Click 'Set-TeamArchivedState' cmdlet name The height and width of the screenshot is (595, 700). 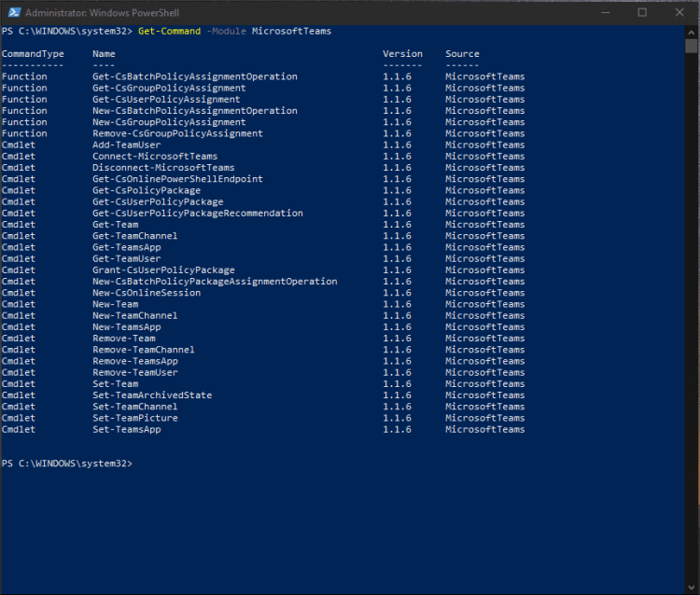[x=152, y=395]
